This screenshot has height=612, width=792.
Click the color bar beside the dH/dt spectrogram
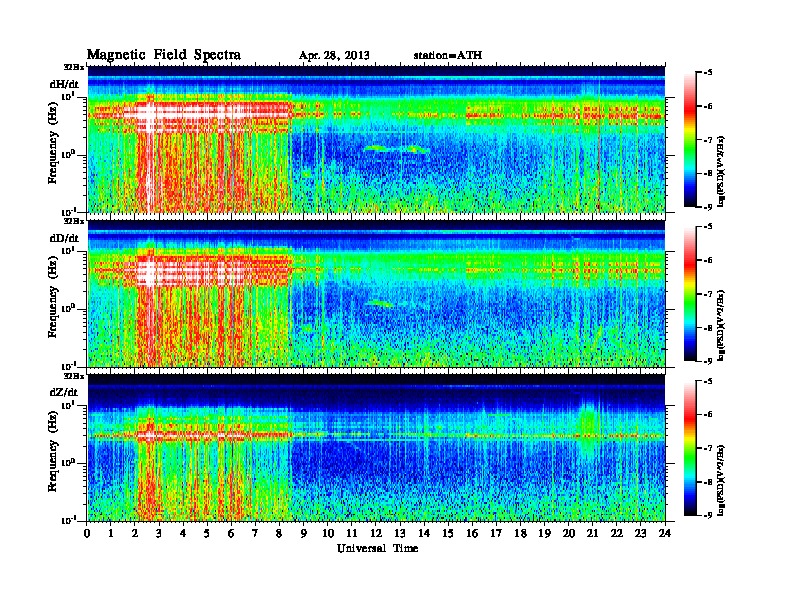click(x=690, y=139)
